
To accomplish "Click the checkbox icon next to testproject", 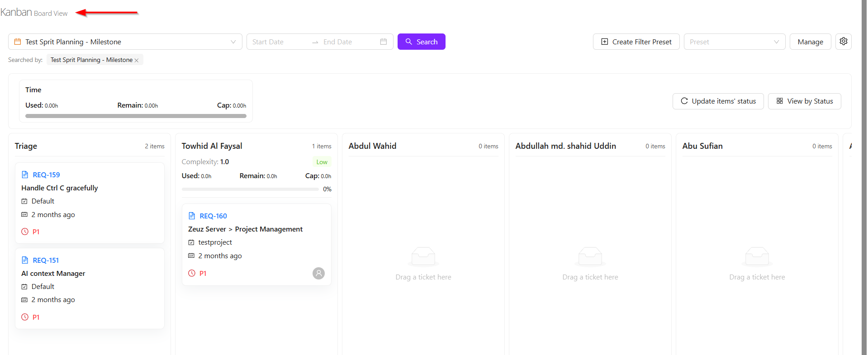I will [x=191, y=242].
